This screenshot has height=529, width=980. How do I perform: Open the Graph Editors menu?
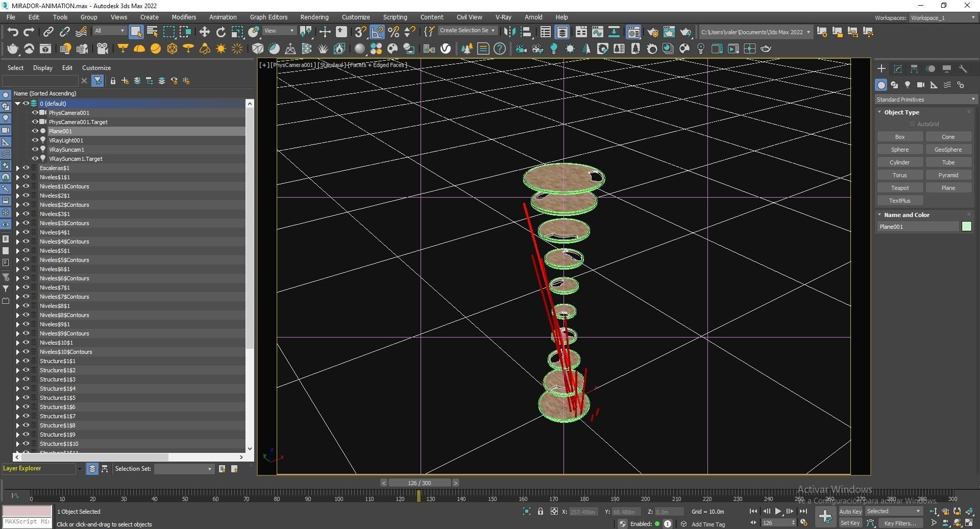coord(268,17)
